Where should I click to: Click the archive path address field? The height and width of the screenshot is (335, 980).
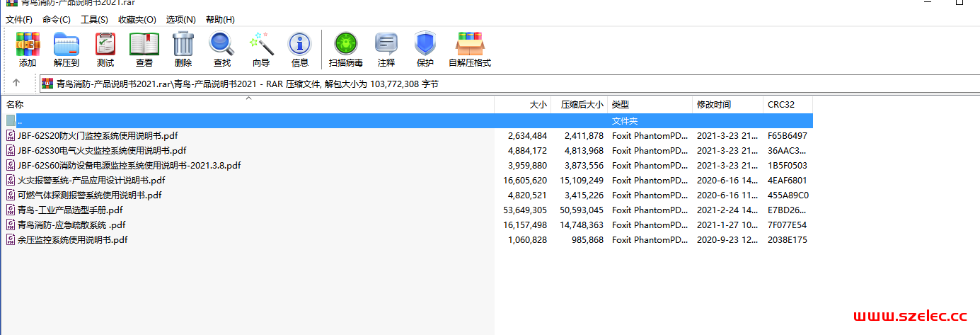tap(508, 84)
